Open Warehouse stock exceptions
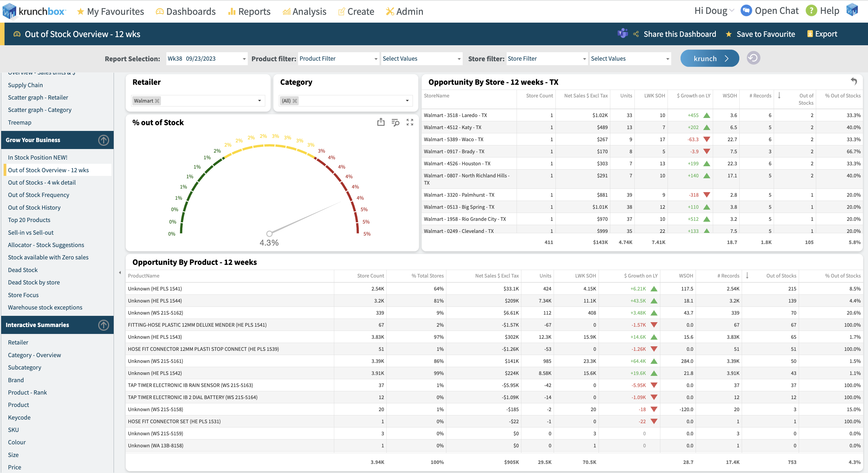 point(45,307)
